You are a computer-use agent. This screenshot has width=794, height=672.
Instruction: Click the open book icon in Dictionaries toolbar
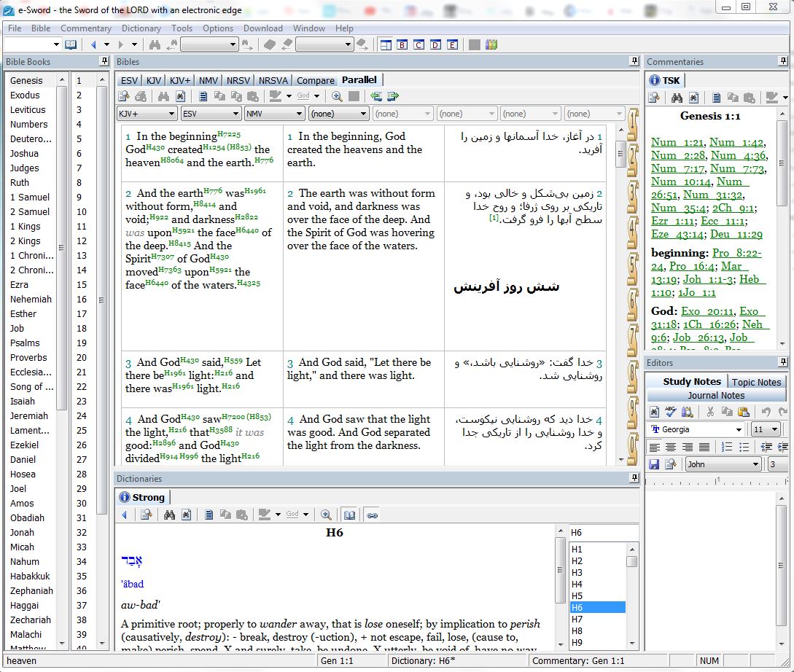[349, 515]
